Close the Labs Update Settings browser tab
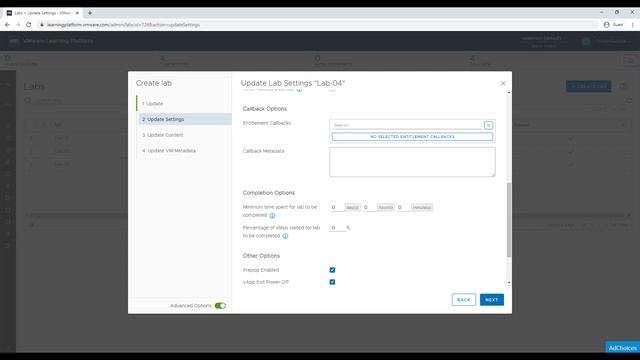This screenshot has height=360, width=640. tap(77, 13)
